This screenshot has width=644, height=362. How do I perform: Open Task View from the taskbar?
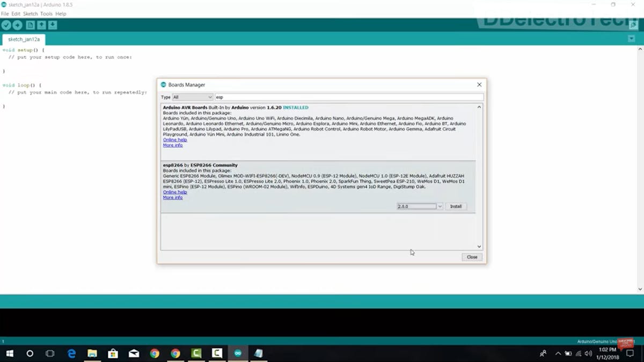(50, 353)
